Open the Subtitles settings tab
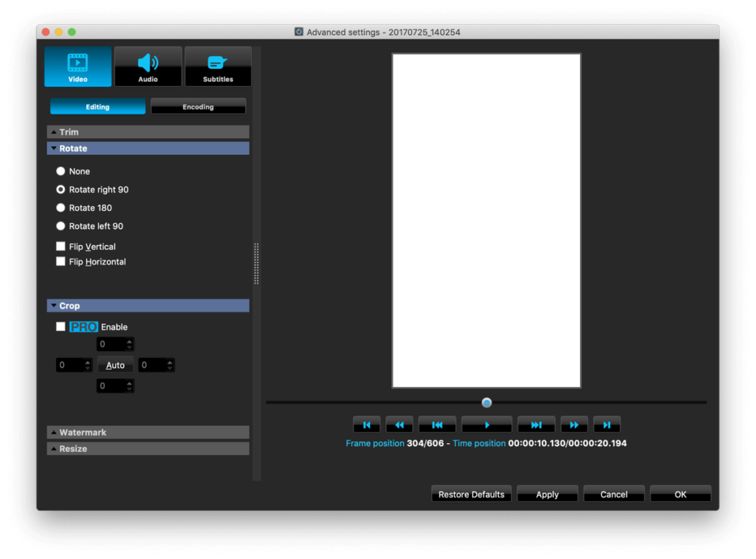This screenshot has height=559, width=756. pyautogui.click(x=218, y=66)
